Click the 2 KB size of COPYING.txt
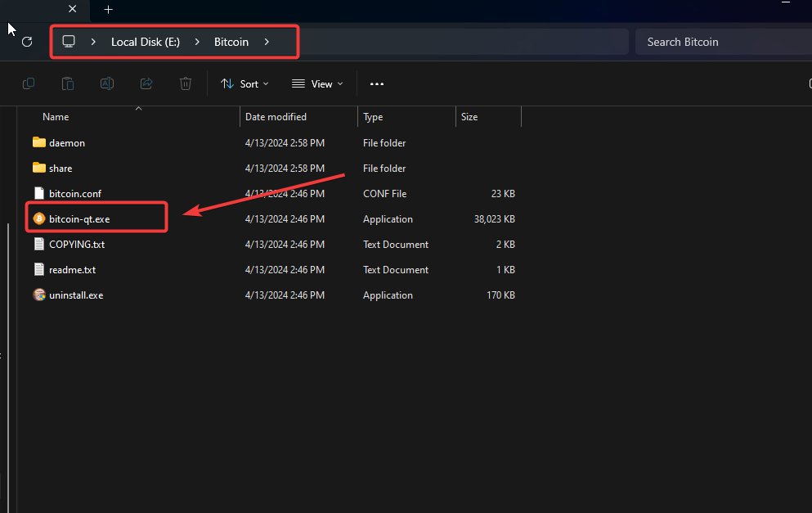 (505, 245)
